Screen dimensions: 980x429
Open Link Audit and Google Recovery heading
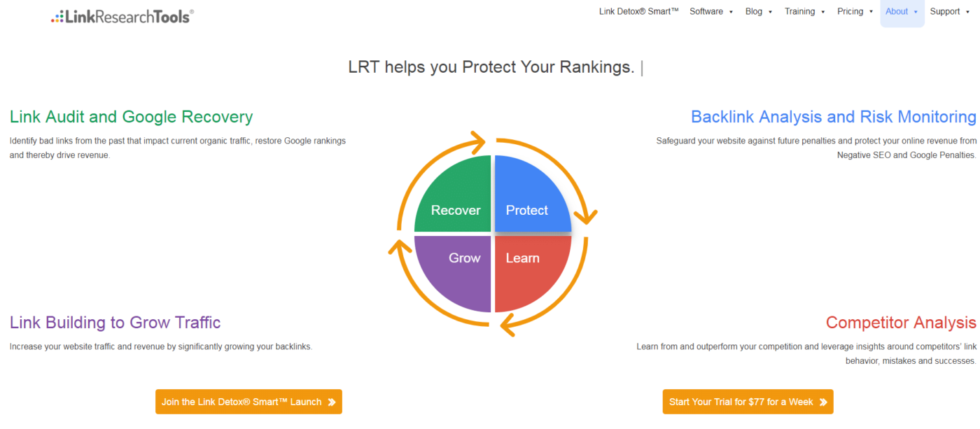pyautogui.click(x=131, y=116)
